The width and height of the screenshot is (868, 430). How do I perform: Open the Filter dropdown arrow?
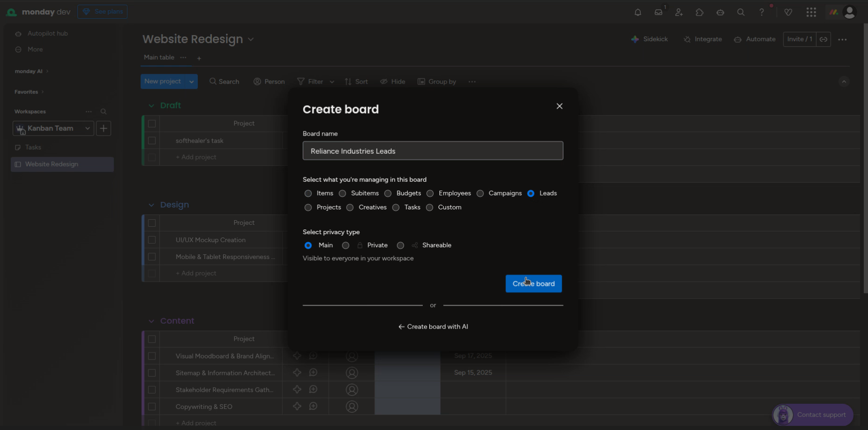[x=332, y=82]
